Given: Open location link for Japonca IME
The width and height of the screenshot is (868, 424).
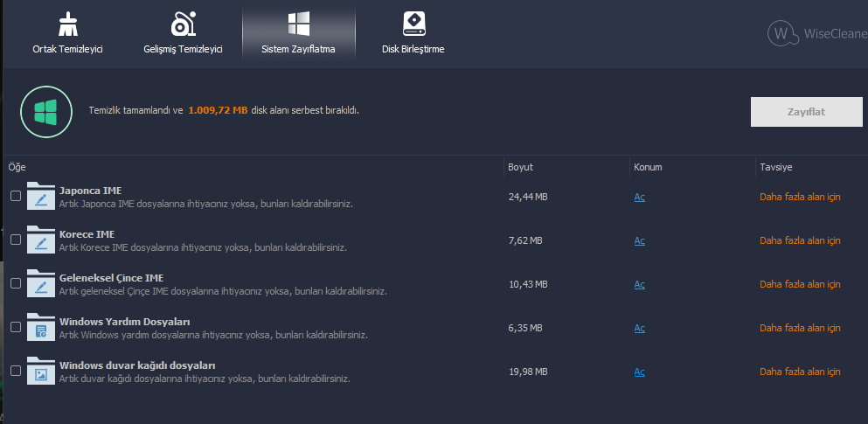Looking at the screenshot, I should (639, 197).
